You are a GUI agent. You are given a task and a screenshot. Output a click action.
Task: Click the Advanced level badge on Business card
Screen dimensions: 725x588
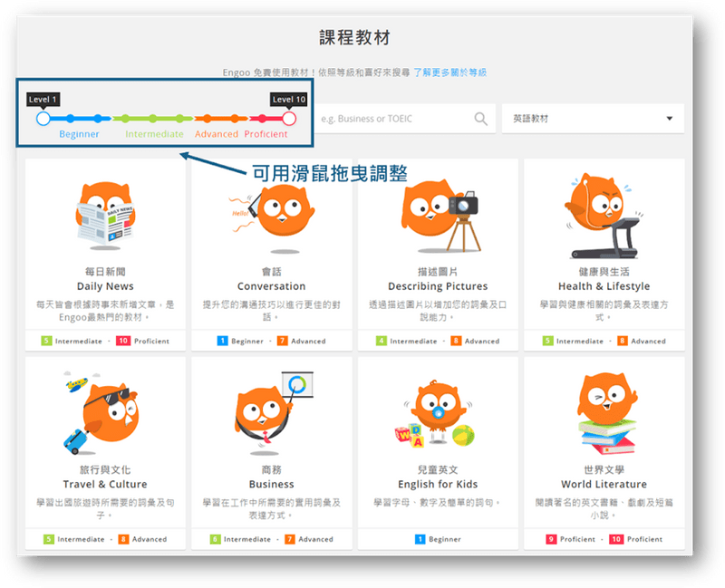tap(308, 539)
